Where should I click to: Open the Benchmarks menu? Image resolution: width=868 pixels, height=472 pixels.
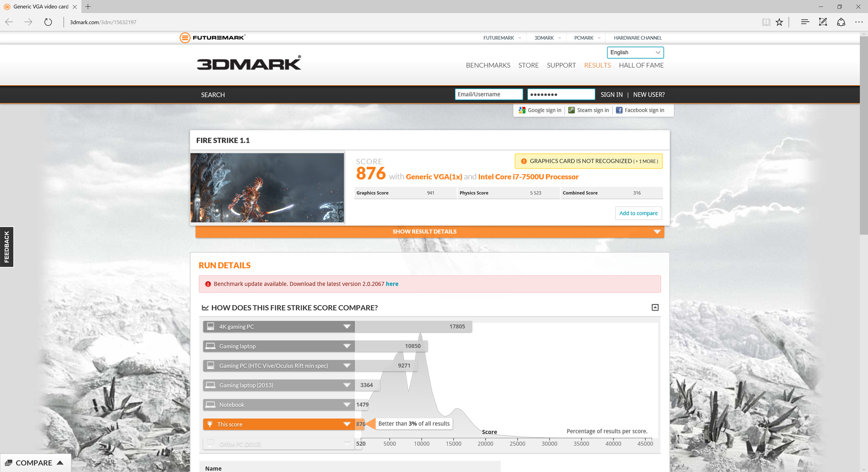pyautogui.click(x=488, y=66)
